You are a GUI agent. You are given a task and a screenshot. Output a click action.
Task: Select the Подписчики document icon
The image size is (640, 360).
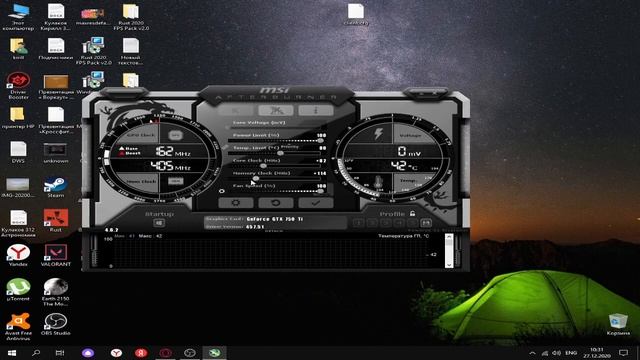56,49
